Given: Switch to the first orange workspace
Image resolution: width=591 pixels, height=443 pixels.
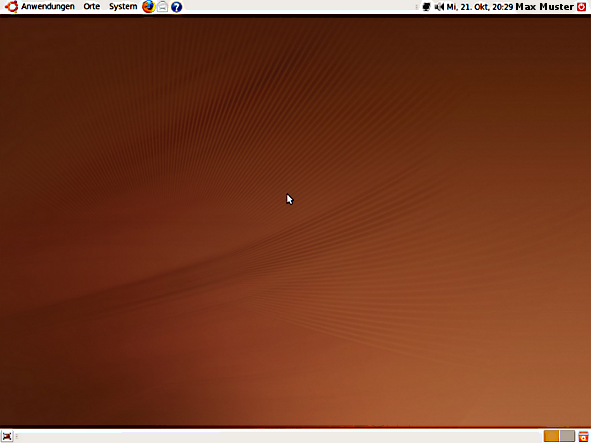Looking at the screenshot, I should [x=551, y=436].
